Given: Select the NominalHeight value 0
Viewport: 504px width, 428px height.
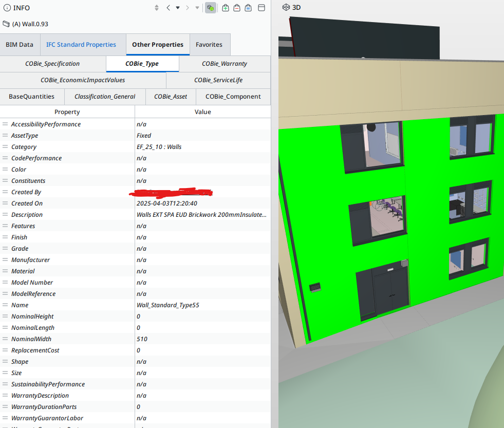Looking at the screenshot, I should click(x=138, y=317).
